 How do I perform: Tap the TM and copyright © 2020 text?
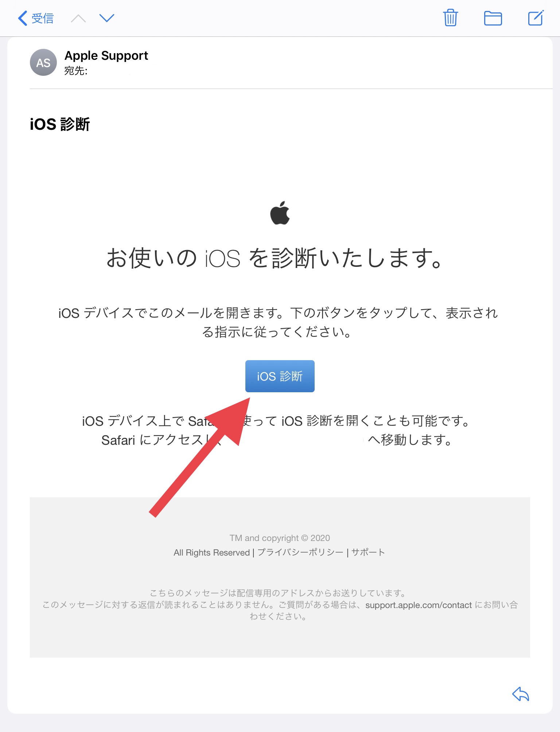280,538
